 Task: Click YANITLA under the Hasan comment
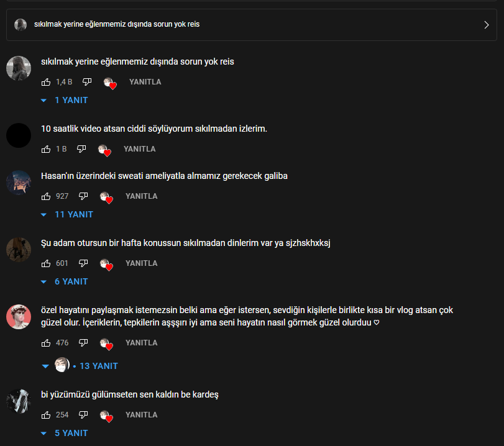click(x=142, y=196)
